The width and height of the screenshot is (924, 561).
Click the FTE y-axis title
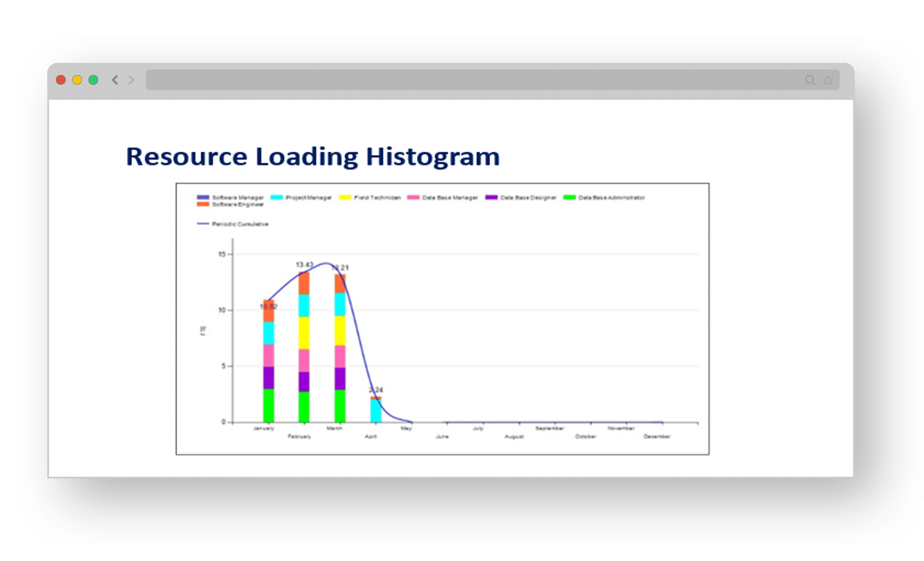tap(202, 331)
